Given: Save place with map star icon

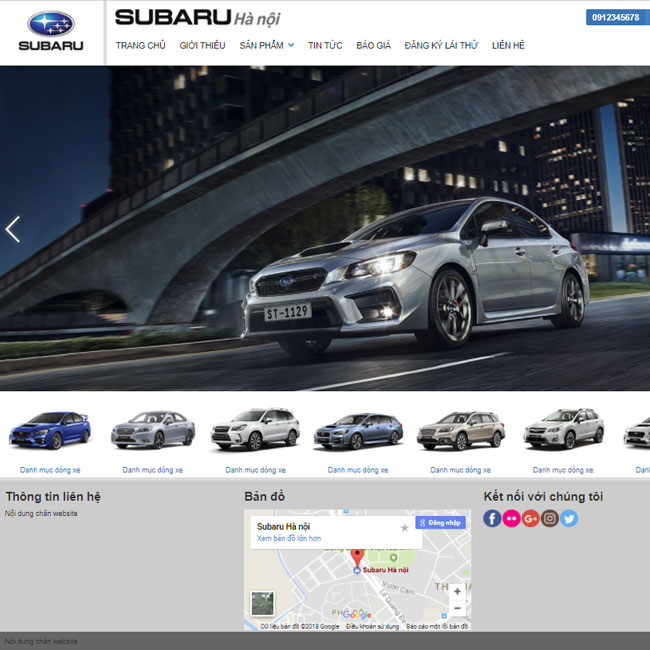Looking at the screenshot, I should coord(404,527).
